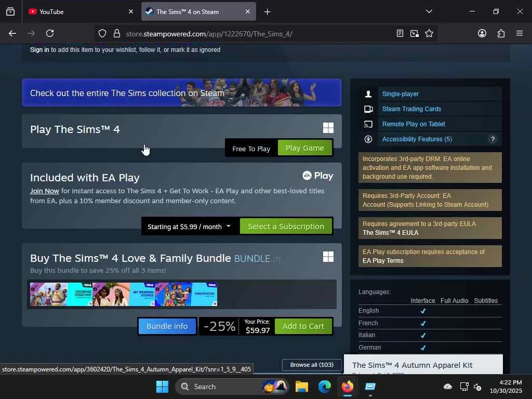This screenshot has height=399, width=532.
Task: Add Love & Family Bundle to cart
Action: 303,326
